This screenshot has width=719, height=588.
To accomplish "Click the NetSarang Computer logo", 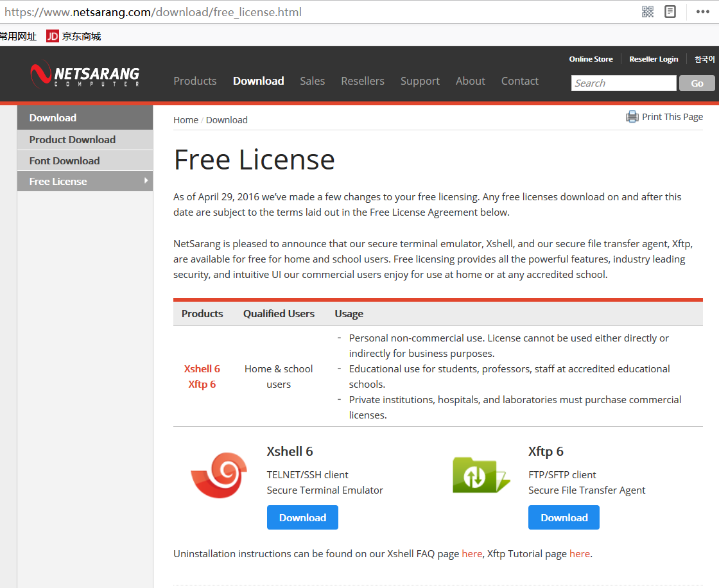I will click(84, 74).
